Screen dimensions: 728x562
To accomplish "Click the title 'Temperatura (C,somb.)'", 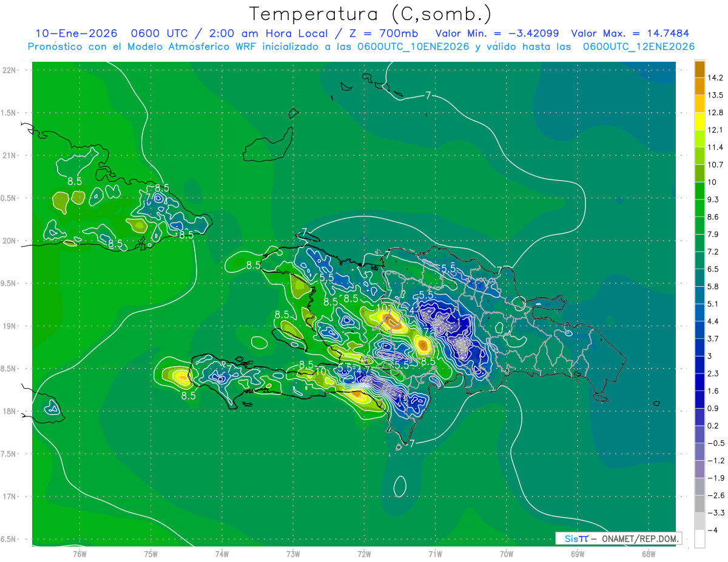I will [x=370, y=14].
